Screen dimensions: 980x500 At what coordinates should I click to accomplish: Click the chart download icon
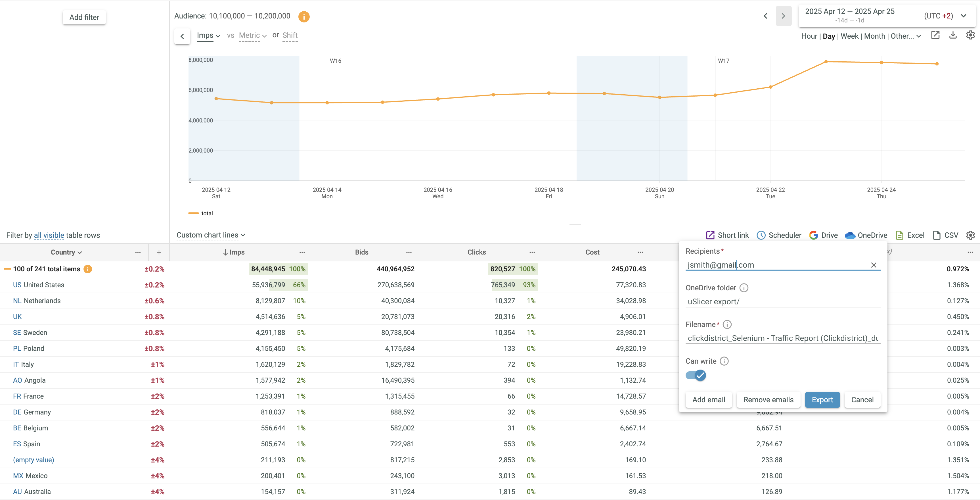(x=953, y=36)
